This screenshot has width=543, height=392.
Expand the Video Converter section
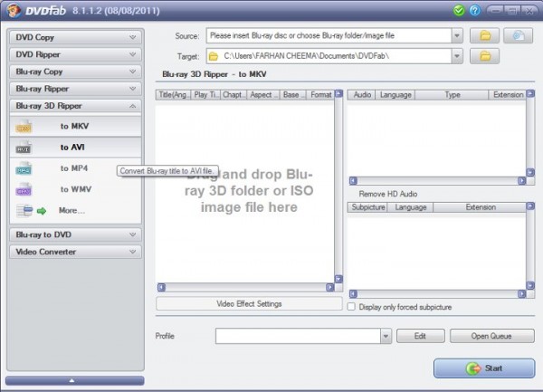coord(75,252)
